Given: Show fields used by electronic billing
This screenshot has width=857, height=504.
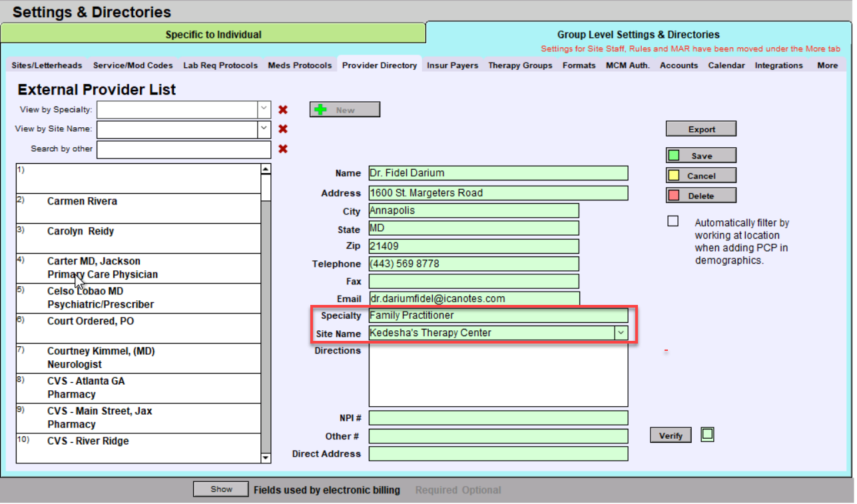Looking at the screenshot, I should click(x=221, y=489).
